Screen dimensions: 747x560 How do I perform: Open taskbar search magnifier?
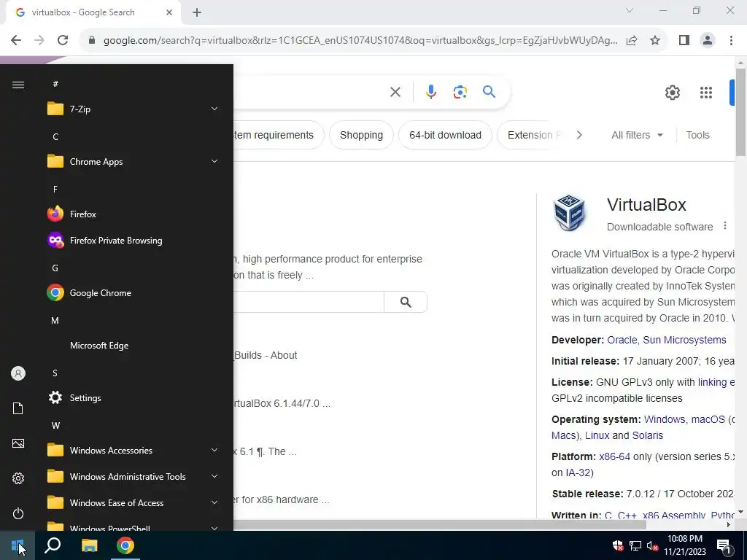(x=53, y=545)
